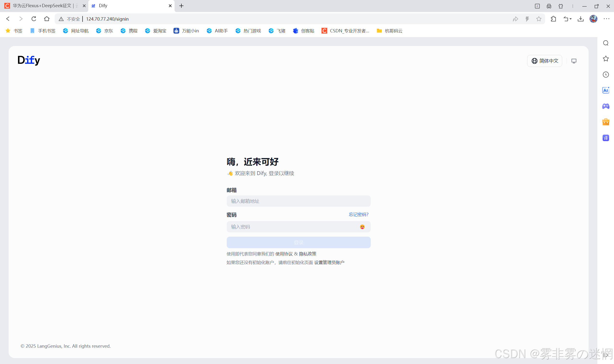
Task: Open the 简体中文 language dropdown
Action: pyautogui.click(x=545, y=61)
